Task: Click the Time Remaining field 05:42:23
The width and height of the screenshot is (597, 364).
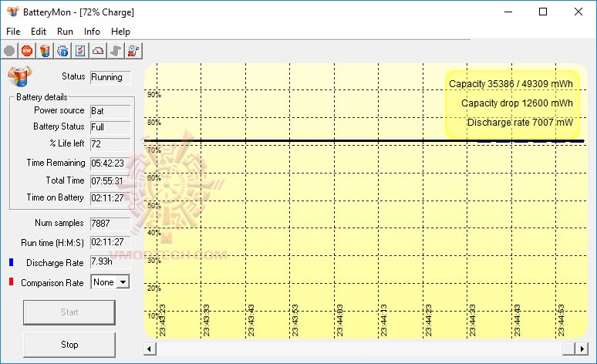Action: pos(110,163)
